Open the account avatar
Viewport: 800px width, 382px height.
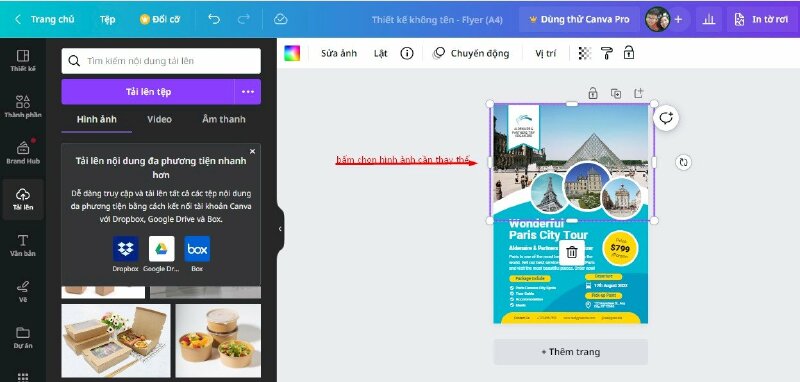(658, 19)
